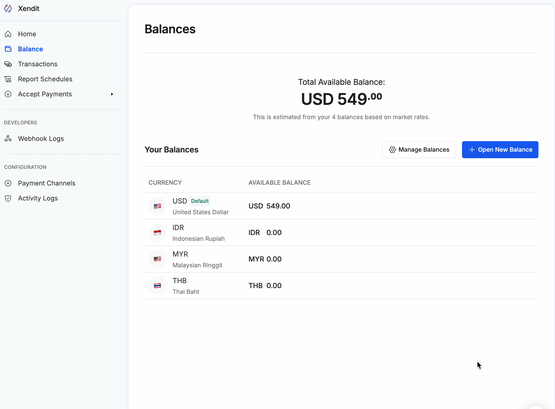The width and height of the screenshot is (555, 409).
Task: Go to Transactions in the sidebar
Action: 38,64
